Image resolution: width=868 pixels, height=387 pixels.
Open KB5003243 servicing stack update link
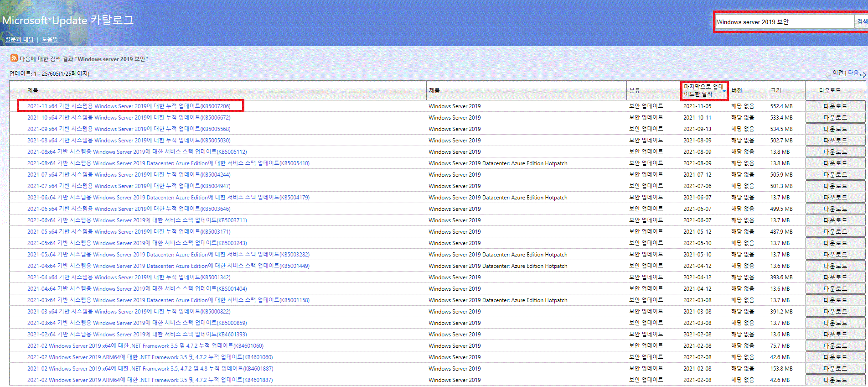[x=137, y=243]
